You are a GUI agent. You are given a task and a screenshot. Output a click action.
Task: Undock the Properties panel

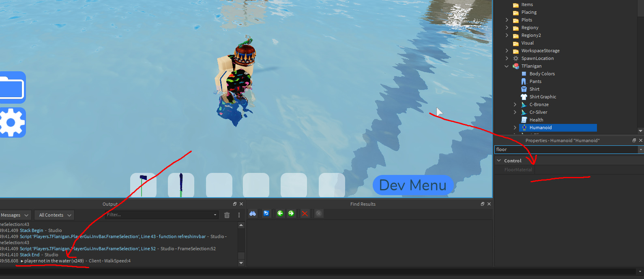[x=634, y=140]
